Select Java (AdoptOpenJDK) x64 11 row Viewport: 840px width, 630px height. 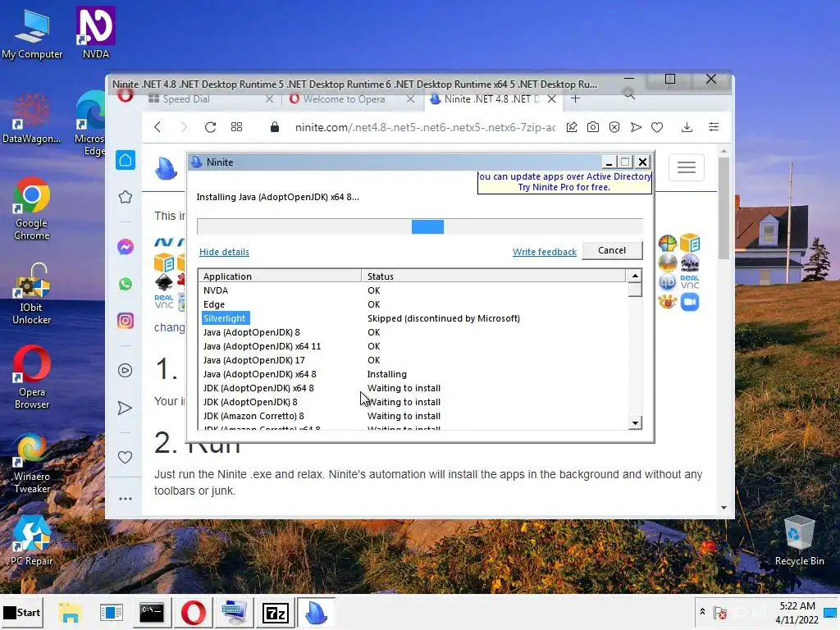(x=413, y=346)
